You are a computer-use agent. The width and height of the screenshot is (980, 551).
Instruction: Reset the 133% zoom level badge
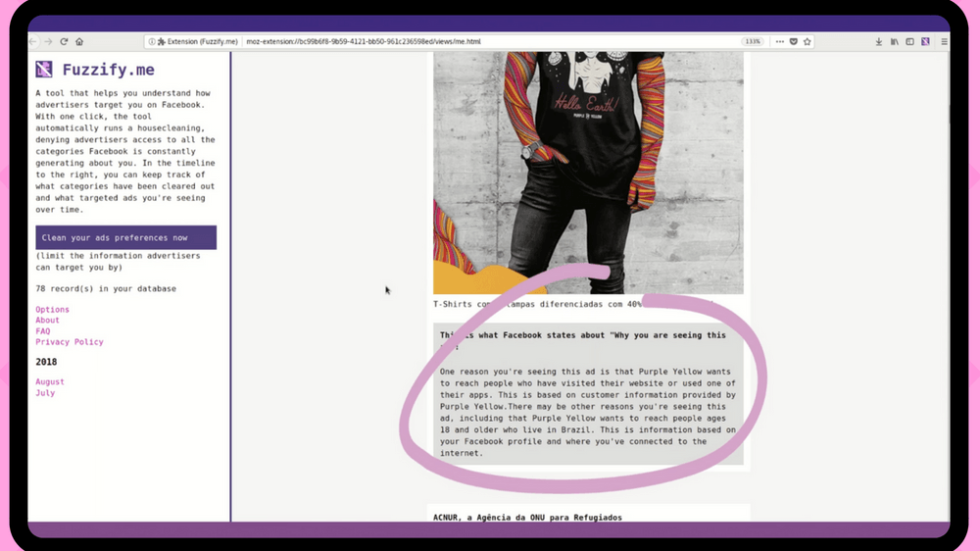pyautogui.click(x=753, y=42)
